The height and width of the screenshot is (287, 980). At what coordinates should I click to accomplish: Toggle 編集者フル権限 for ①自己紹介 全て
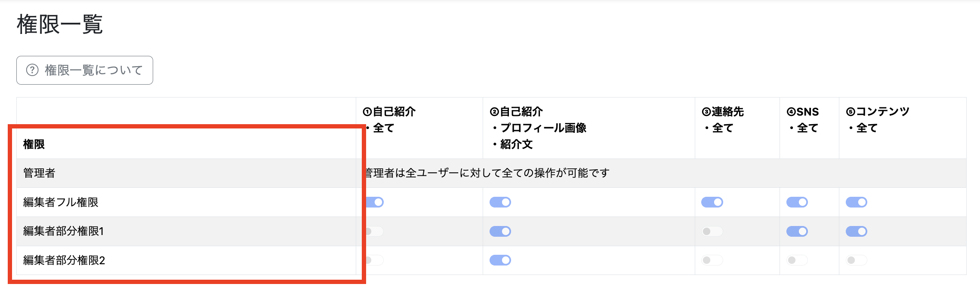[x=375, y=202]
